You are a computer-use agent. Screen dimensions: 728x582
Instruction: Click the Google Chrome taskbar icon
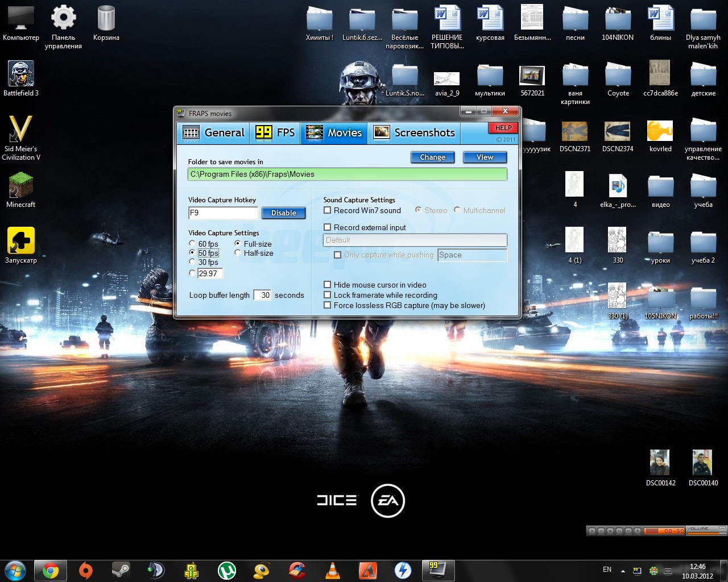click(x=51, y=570)
